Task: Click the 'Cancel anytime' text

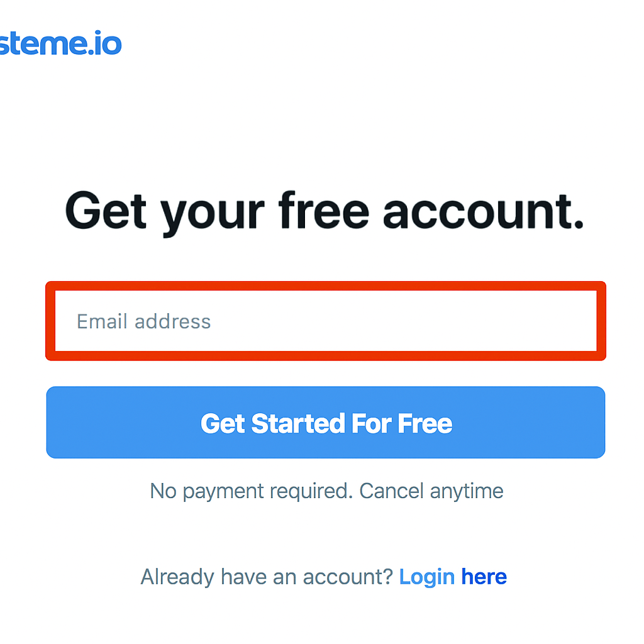Action: 431,491
